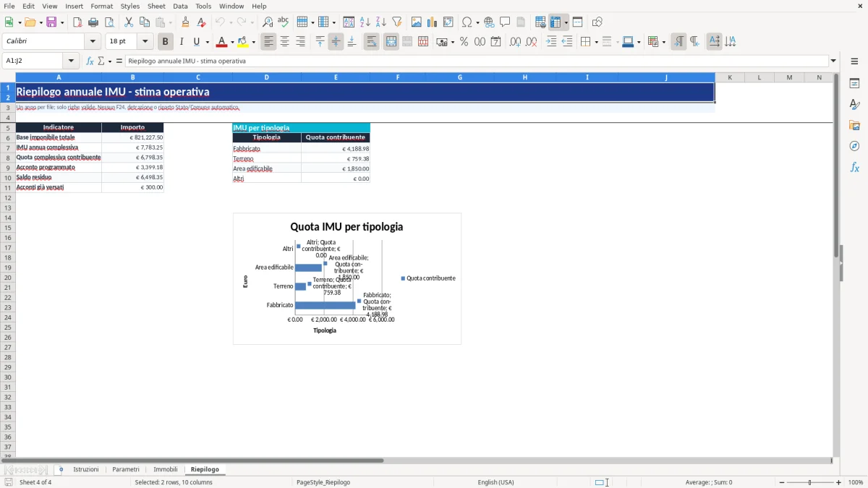Screen dimensions: 868x488
Task: Open the Sheet menu
Action: point(156,6)
